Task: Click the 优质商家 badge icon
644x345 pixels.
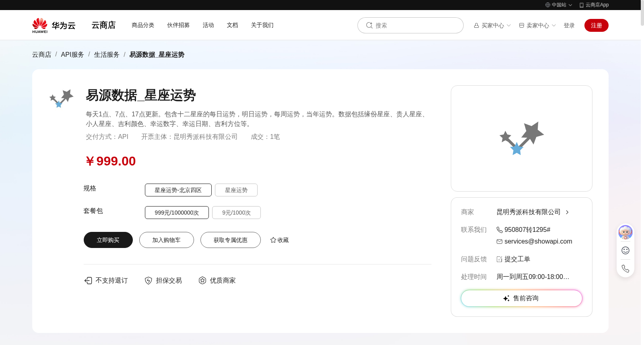Action: 202,281
